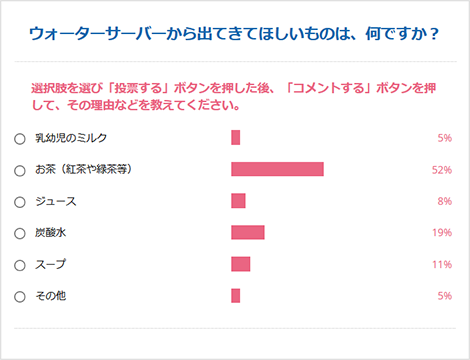Click the 11% result bar for スープ
The width and height of the screenshot is (470, 360).
click(241, 264)
